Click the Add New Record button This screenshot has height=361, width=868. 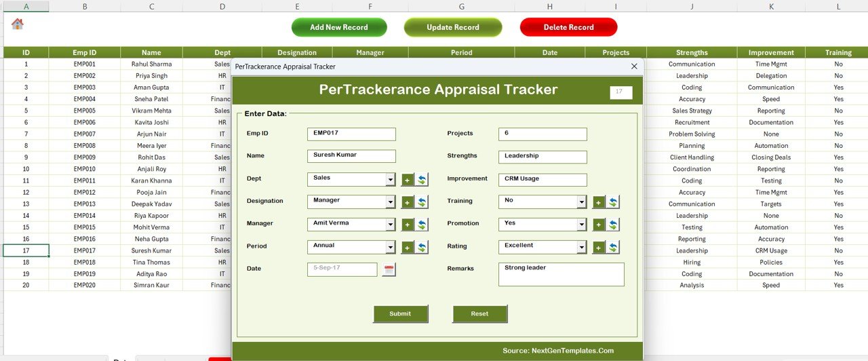(x=339, y=28)
